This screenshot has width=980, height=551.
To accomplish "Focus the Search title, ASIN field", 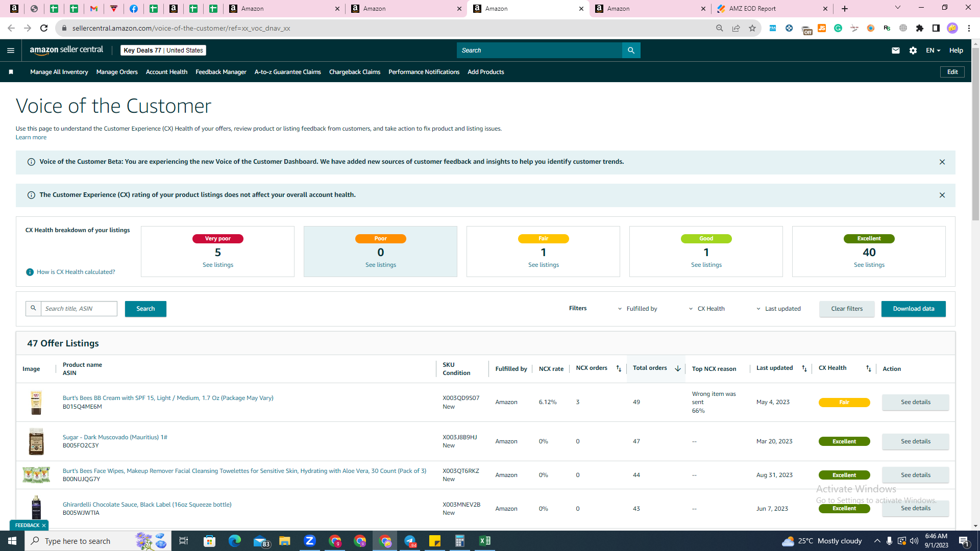I will (x=79, y=309).
